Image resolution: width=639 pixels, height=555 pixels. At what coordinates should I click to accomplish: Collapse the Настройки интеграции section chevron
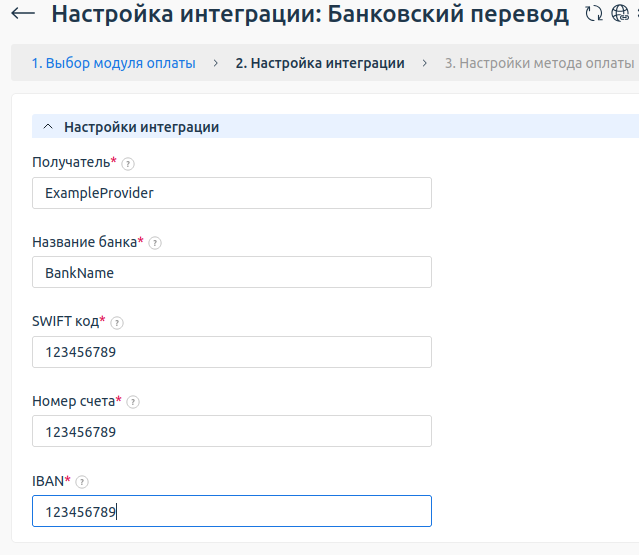tap(48, 127)
